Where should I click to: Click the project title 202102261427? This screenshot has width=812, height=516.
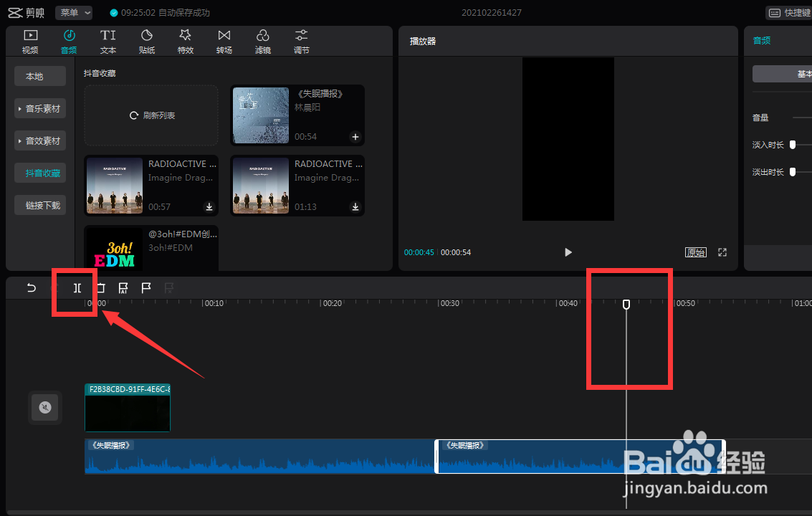coord(492,12)
